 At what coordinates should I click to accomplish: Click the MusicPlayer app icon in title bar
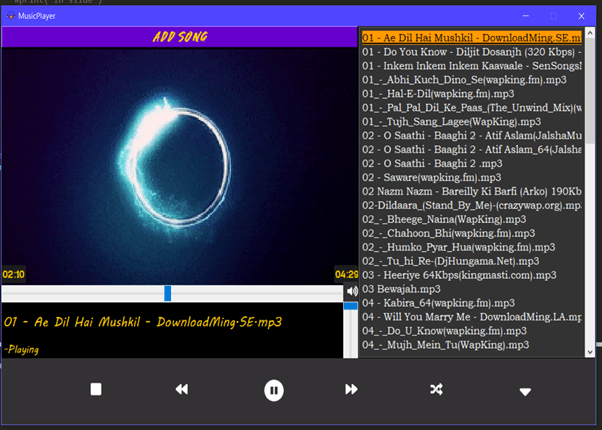click(x=11, y=16)
